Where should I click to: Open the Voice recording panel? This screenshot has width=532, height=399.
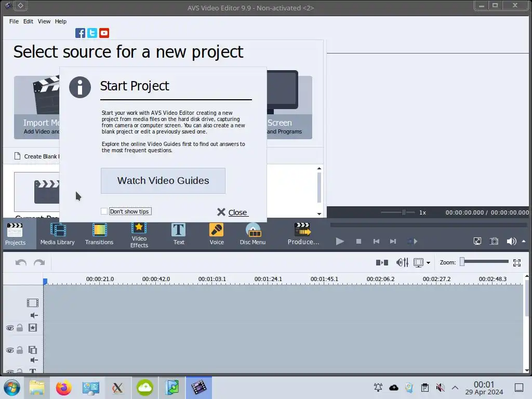click(217, 234)
